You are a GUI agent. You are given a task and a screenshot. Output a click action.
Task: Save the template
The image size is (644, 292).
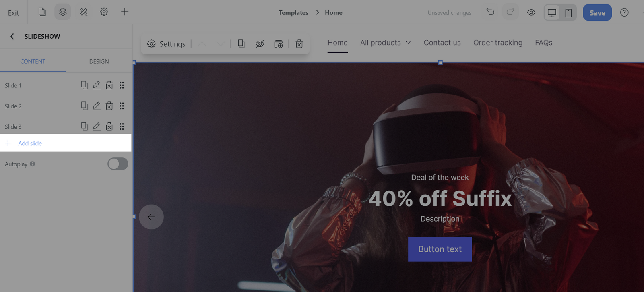597,12
